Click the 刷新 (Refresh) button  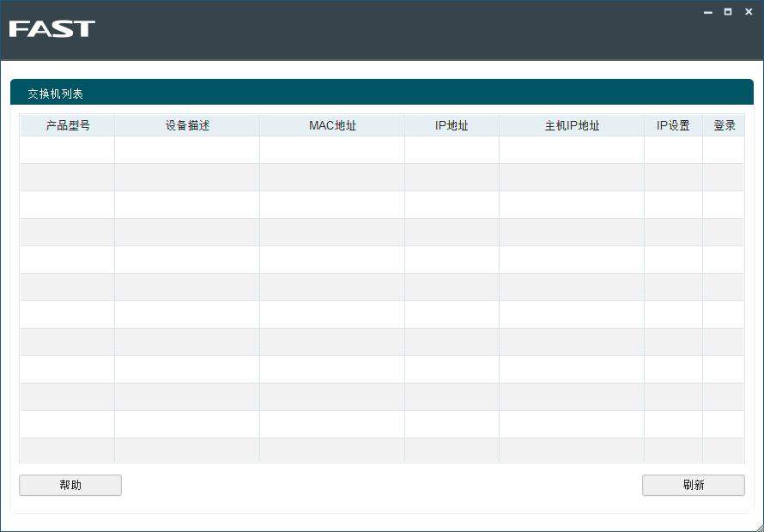coord(693,485)
